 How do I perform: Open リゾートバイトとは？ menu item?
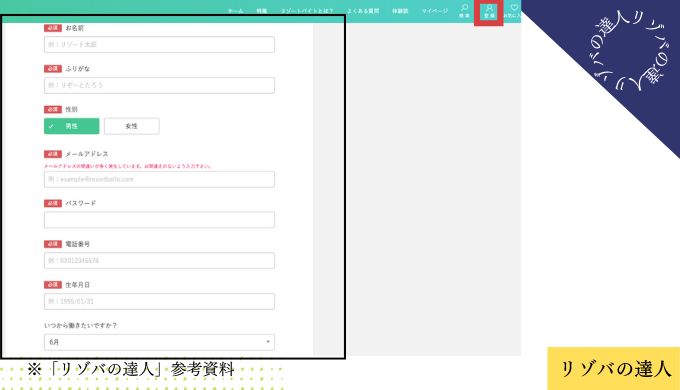click(307, 11)
